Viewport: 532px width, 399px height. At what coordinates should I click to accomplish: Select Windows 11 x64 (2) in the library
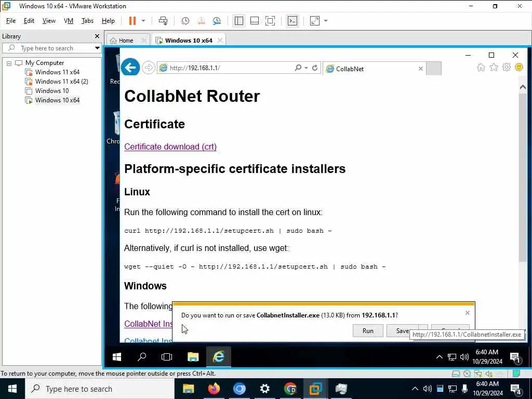click(x=61, y=82)
